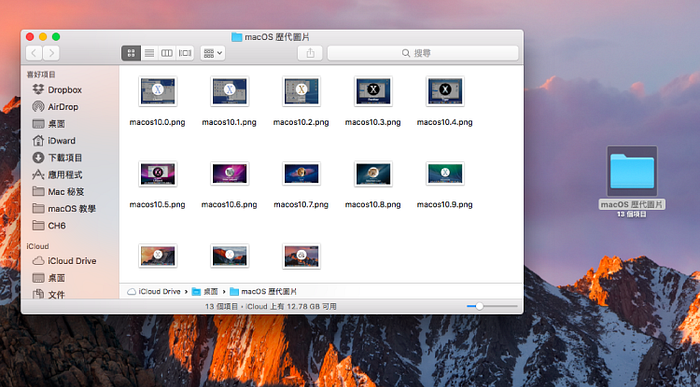Select macos10.0.png thumbnail
The height and width of the screenshot is (387, 700).
click(158, 91)
